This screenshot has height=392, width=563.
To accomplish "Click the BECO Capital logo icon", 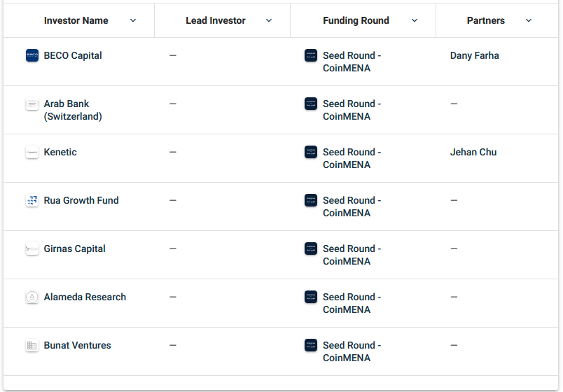I will click(32, 55).
